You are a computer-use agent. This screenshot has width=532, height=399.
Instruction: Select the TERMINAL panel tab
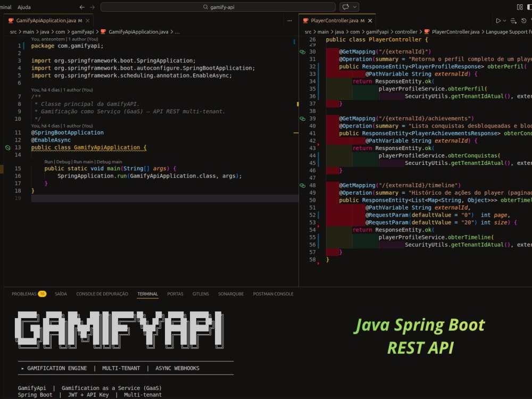[147, 294]
